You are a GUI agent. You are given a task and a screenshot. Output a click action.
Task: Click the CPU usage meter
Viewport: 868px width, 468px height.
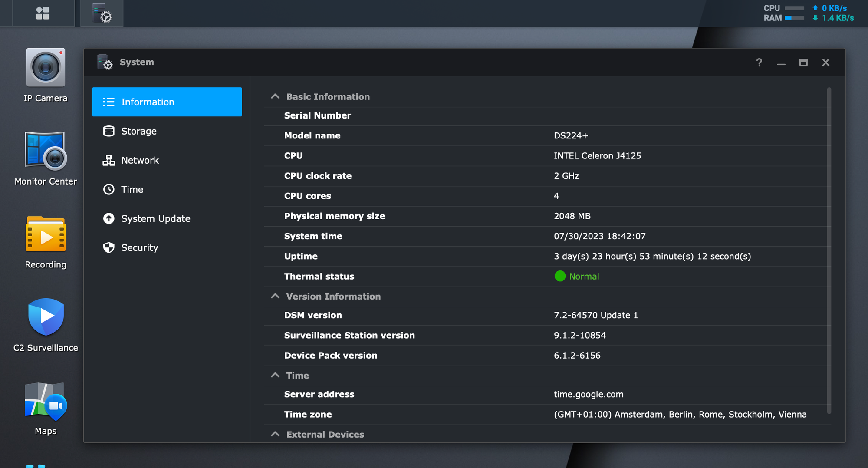pos(794,8)
